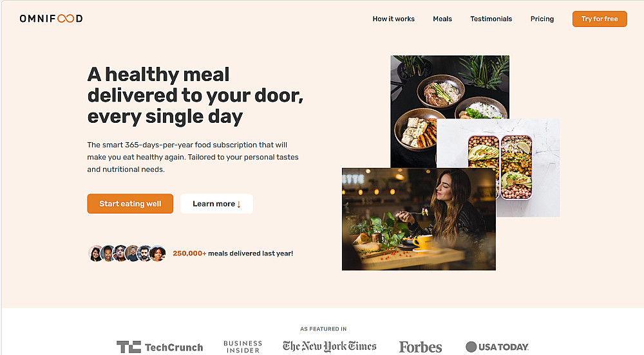Click last customer avatar in row
The width and height of the screenshot is (644, 355).
pyautogui.click(x=157, y=253)
